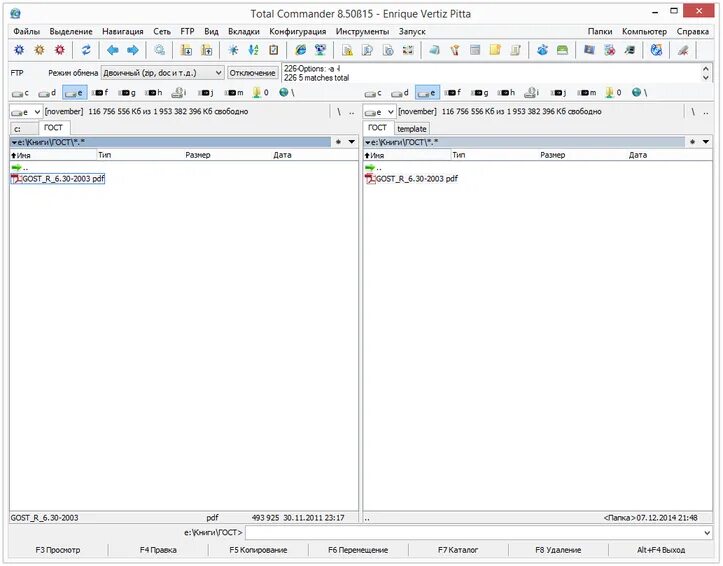
Task: Open the Файлы menu
Action: [26, 31]
